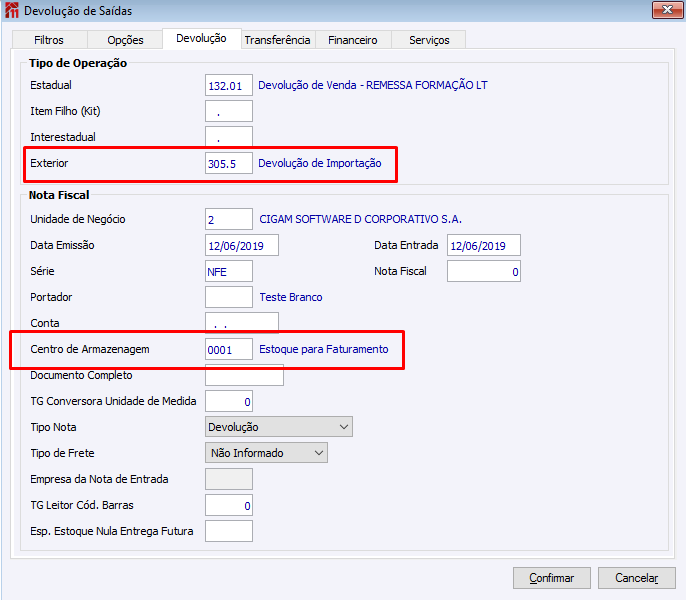Click the Tipo de Operação group heading
Screen dimensions: 686x600
[78, 63]
